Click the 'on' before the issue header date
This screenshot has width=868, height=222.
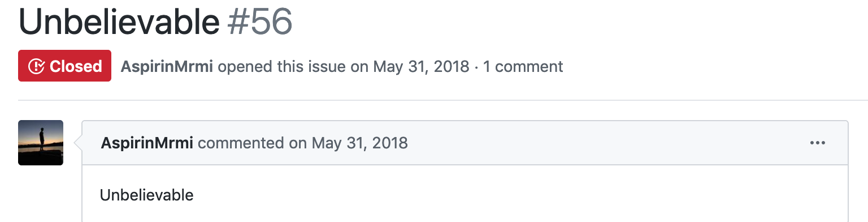(x=359, y=67)
